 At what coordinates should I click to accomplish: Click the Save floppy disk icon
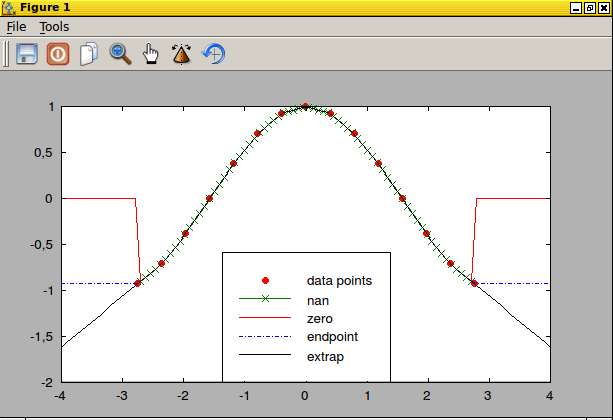[x=27, y=54]
